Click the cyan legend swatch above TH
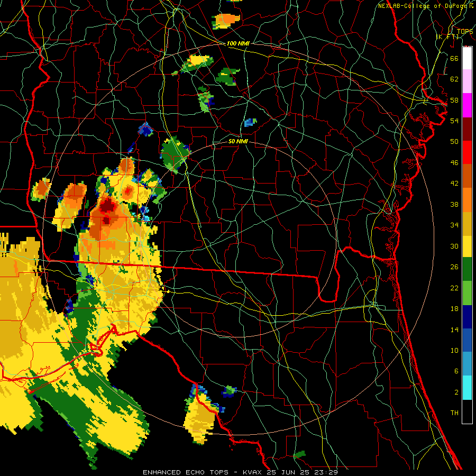This screenshot has height=476, width=476. click(467, 388)
